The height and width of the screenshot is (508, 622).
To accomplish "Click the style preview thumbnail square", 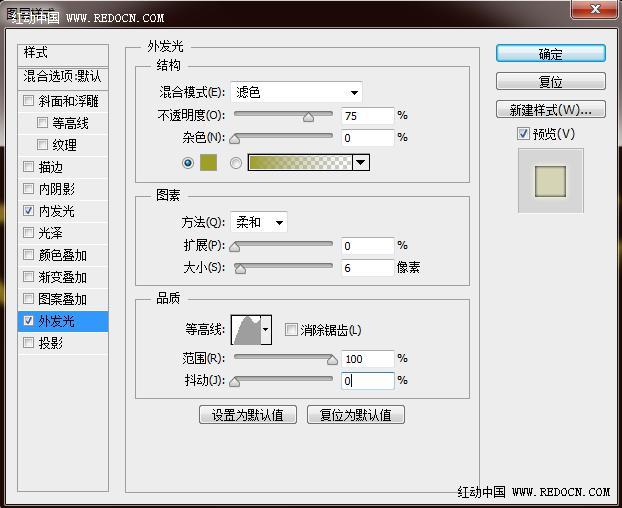I will pyautogui.click(x=551, y=181).
